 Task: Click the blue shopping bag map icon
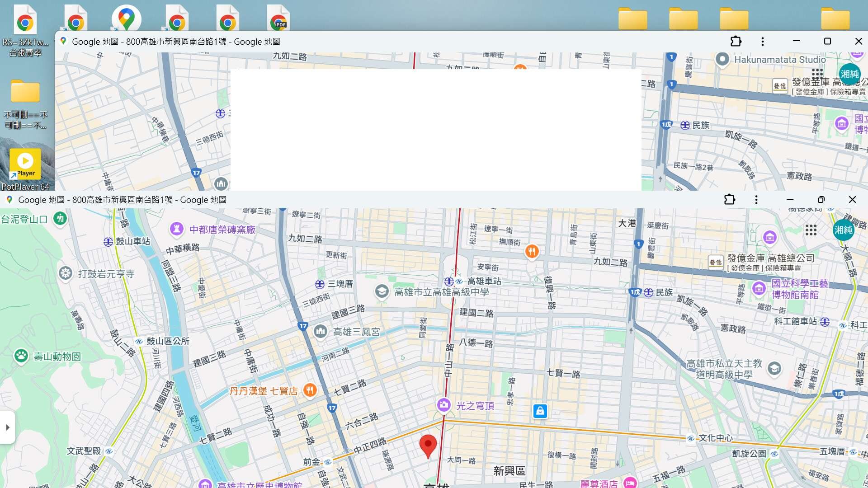(540, 411)
